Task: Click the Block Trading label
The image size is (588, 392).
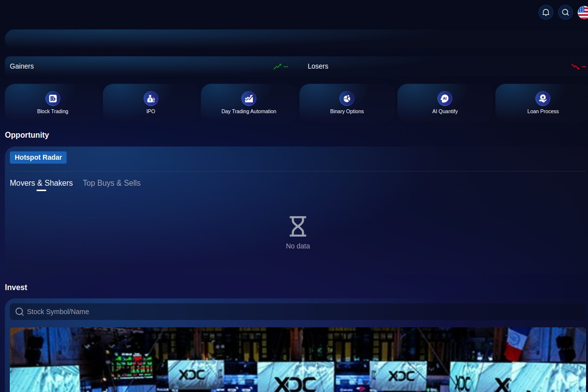Action: [53, 111]
